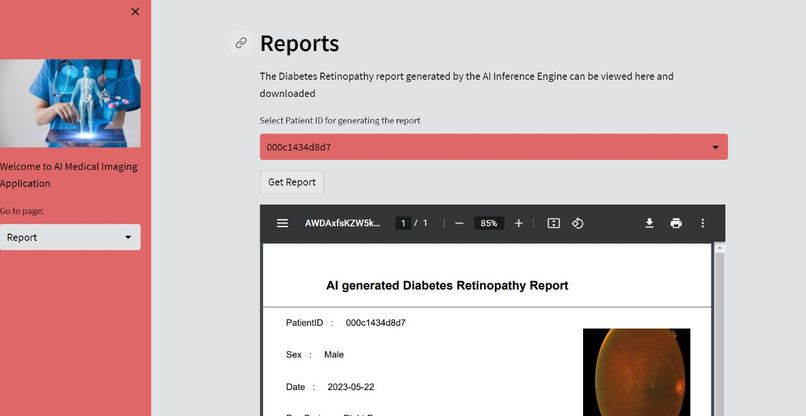
Task: Click 'Welcome to AI Medical Imaging Application' text
Action: click(x=69, y=175)
